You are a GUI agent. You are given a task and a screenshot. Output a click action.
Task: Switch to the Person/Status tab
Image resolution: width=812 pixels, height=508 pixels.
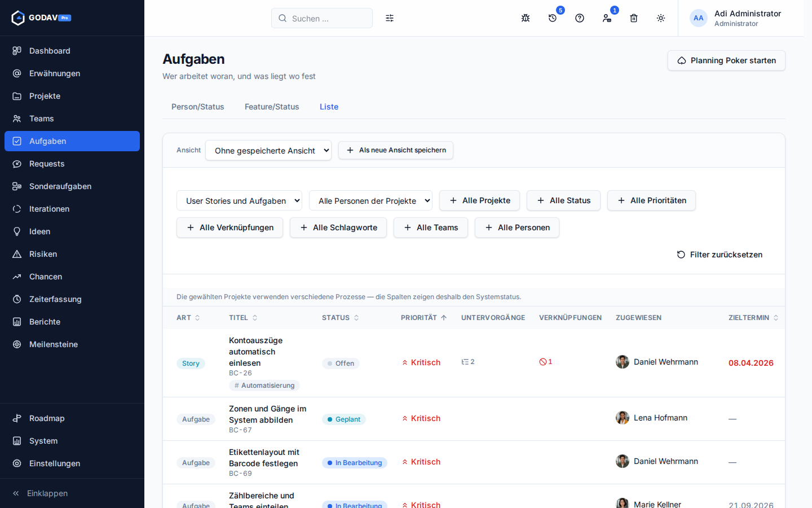(198, 107)
